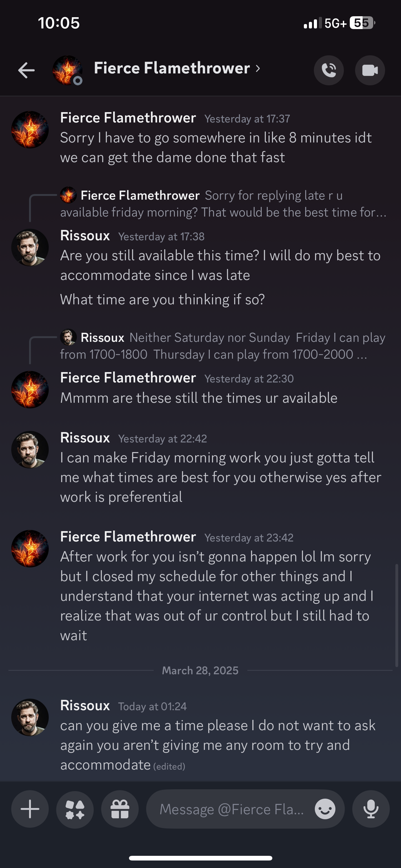This screenshot has width=401, height=868.
Task: Tap Rissoux's avatar on today's 01:24 message
Action: [x=30, y=717]
